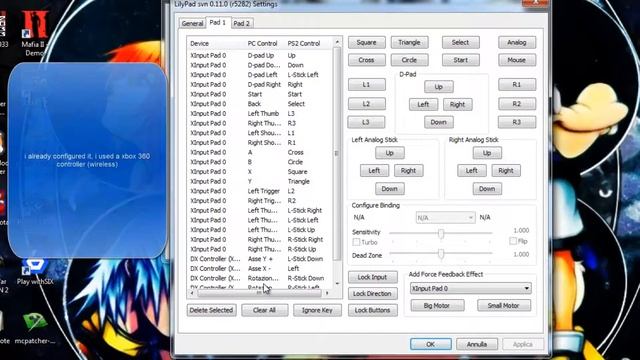Switch to the General tab

click(192, 23)
